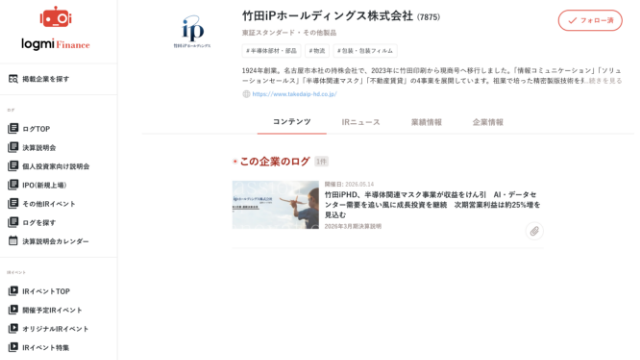Screen dimensions: 640x360
Task: Click the logmi Finance robot logo
Action: pos(56,28)
